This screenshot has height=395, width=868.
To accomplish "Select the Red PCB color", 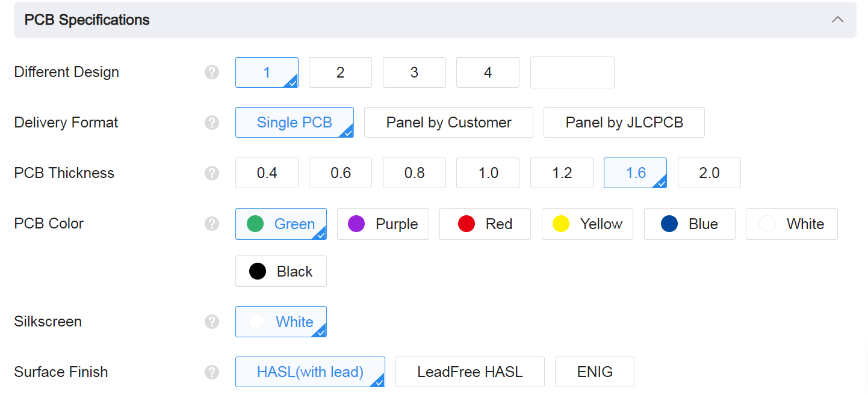I will [485, 224].
